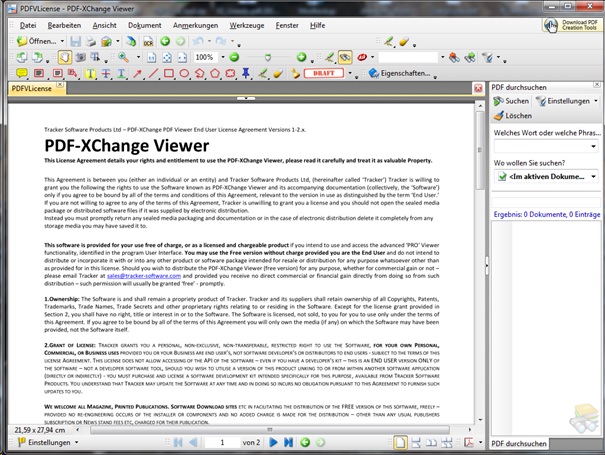Go to next page using blue arrow
The width and height of the screenshot is (605, 455).
(275, 441)
